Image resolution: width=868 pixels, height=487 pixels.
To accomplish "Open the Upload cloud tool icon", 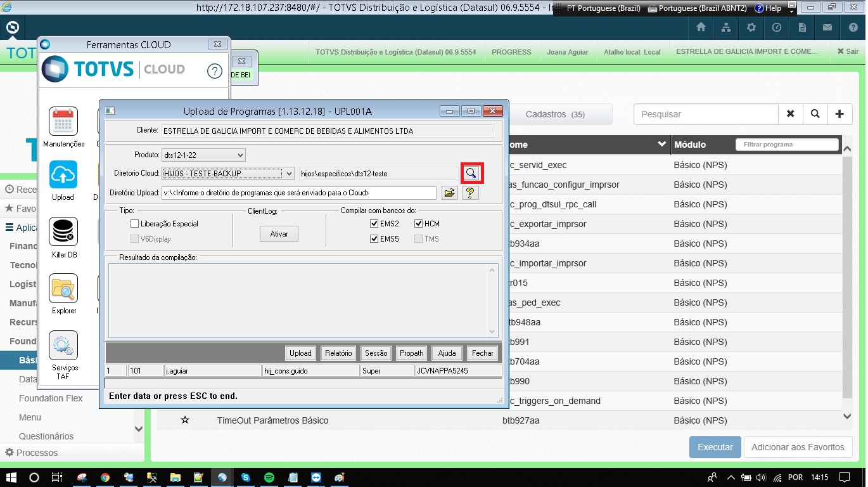I will tap(63, 174).
